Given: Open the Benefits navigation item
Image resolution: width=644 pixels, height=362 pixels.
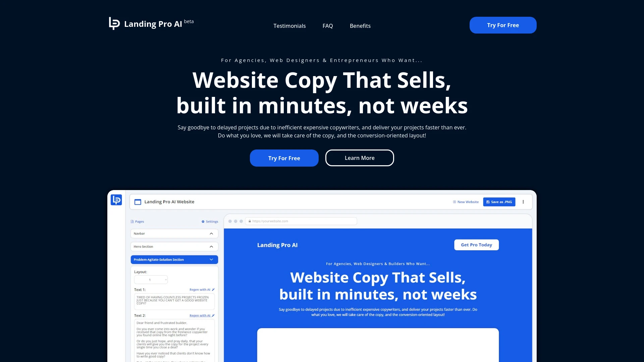Looking at the screenshot, I should [x=360, y=25].
